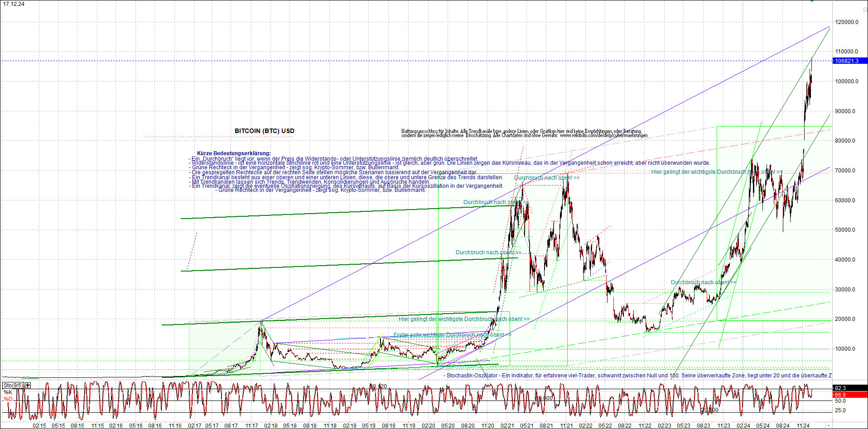
Task: Click the 20.000 level label inside the oscillator
Action: coord(710,410)
